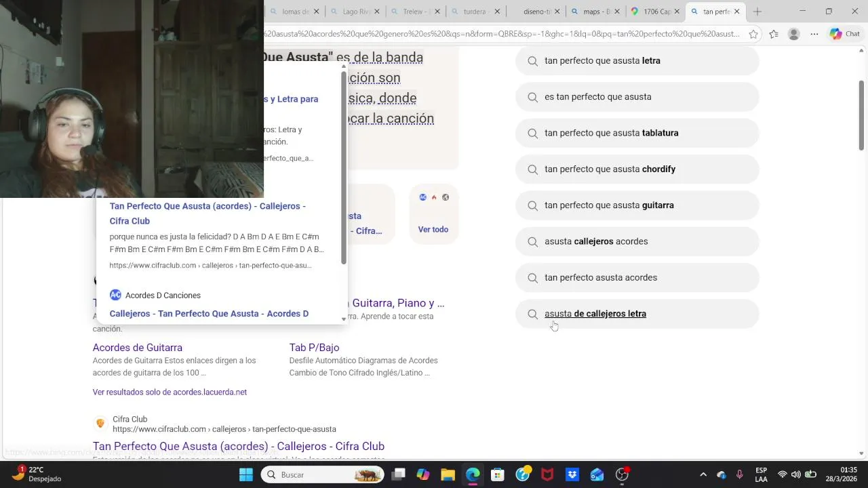Viewport: 868px width, 488px height.
Task: Click the page's main vertical scrollbar
Action: click(x=862, y=115)
